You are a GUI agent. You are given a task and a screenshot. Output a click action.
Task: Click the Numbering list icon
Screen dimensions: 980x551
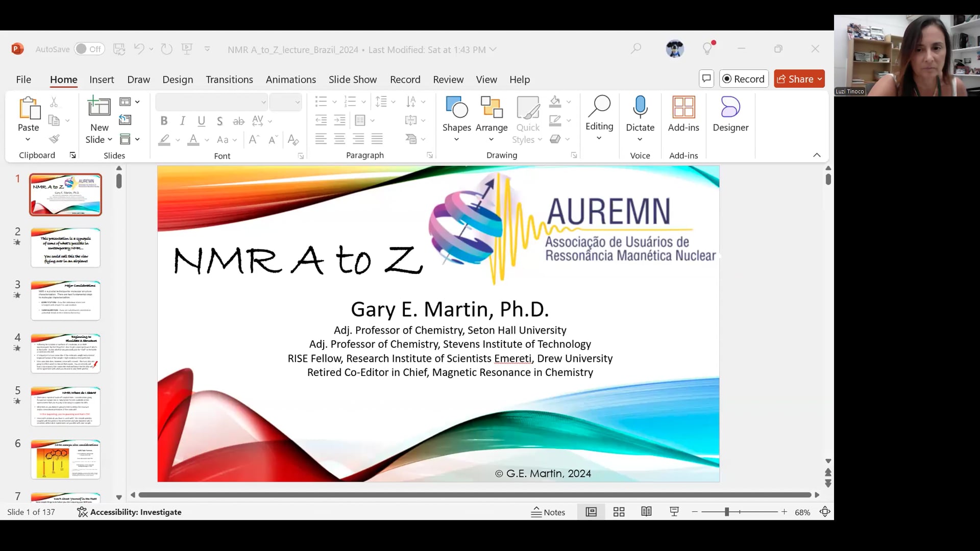[350, 102]
